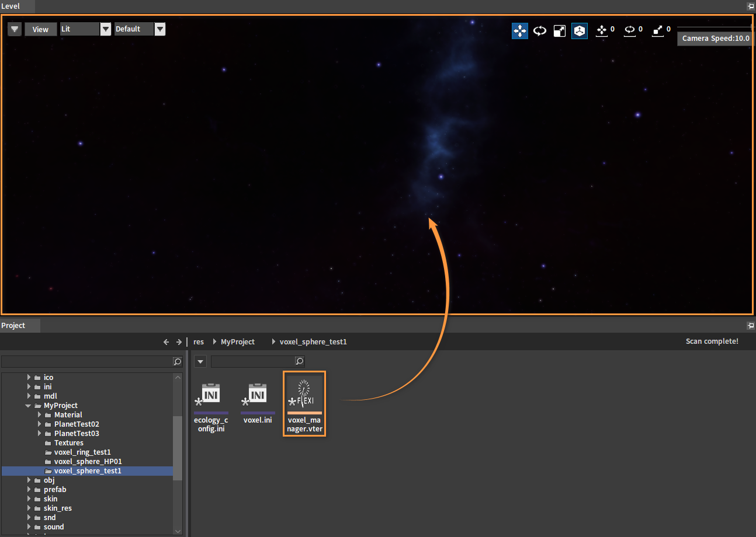
Task: Toggle the local/world coordinate cube icon
Action: tap(580, 31)
